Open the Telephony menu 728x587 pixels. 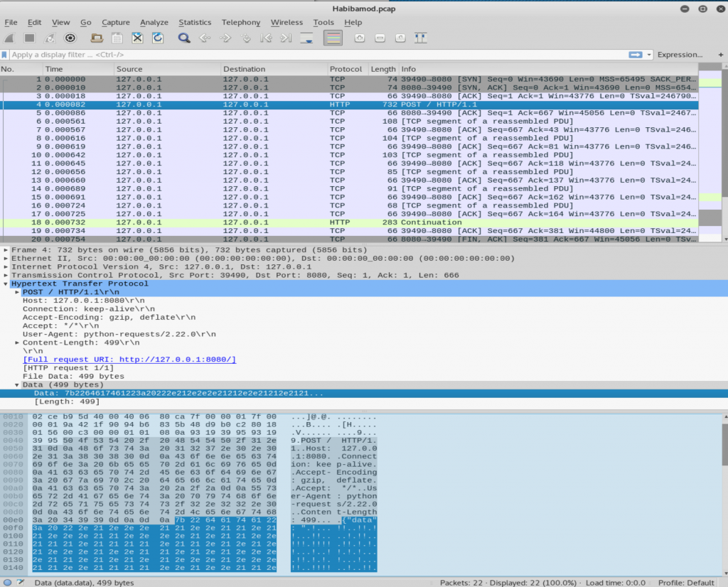click(x=241, y=22)
